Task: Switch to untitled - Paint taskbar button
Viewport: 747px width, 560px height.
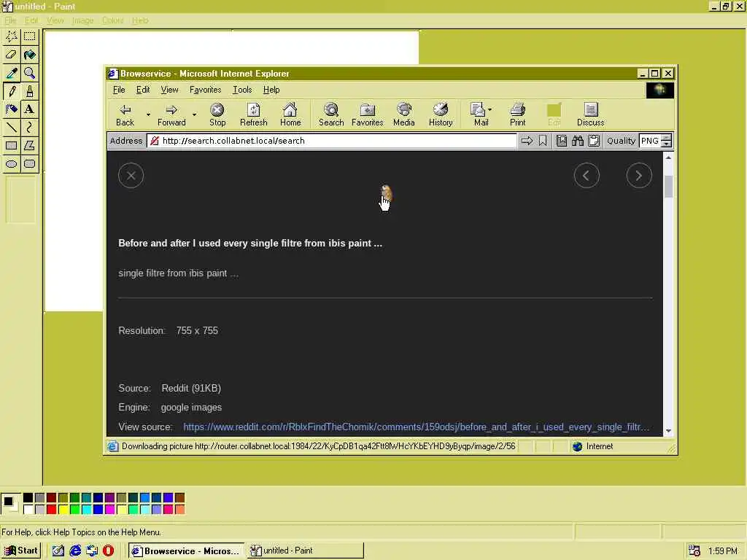Action: pyautogui.click(x=305, y=551)
